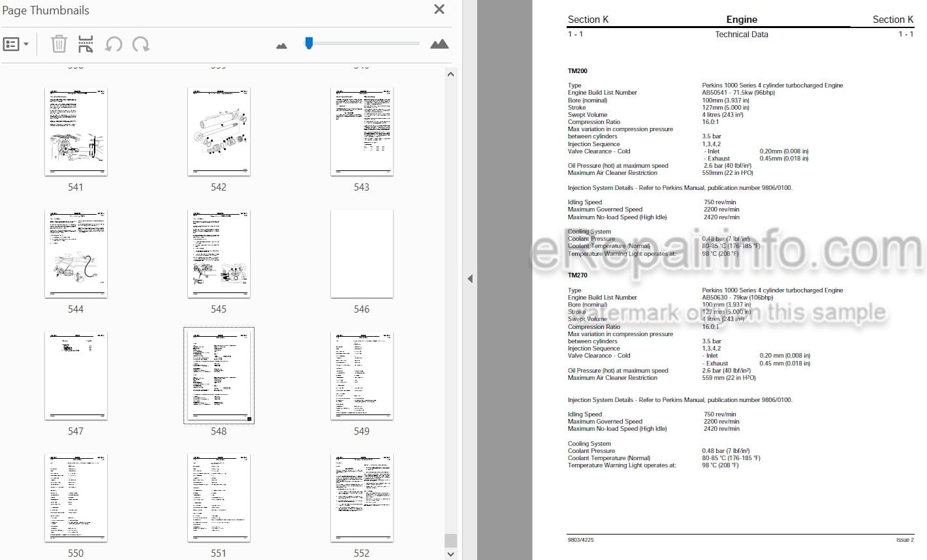Click the 'Engine' page header
The image size is (927, 560).
[x=742, y=20]
